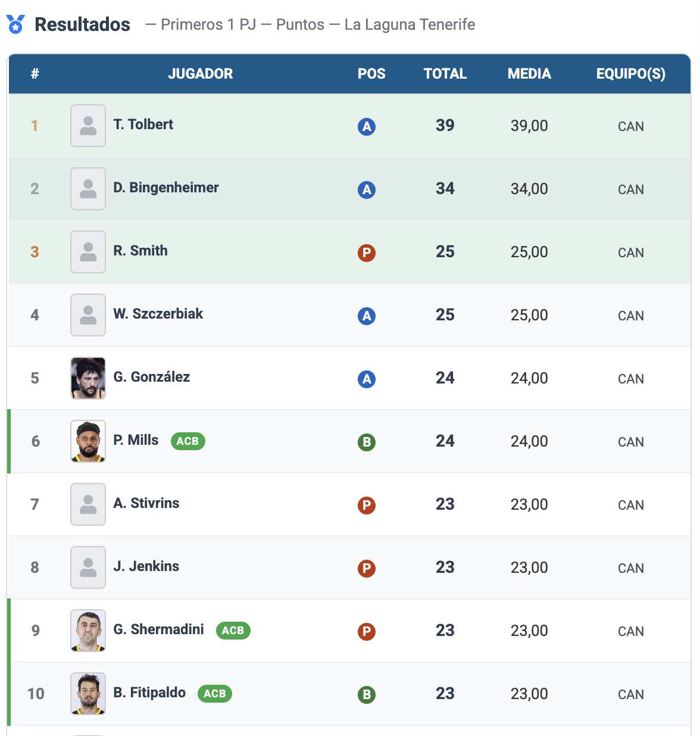This screenshot has width=700, height=736.
Task: Click the A position badge for T. Tolbert
Action: point(367,126)
